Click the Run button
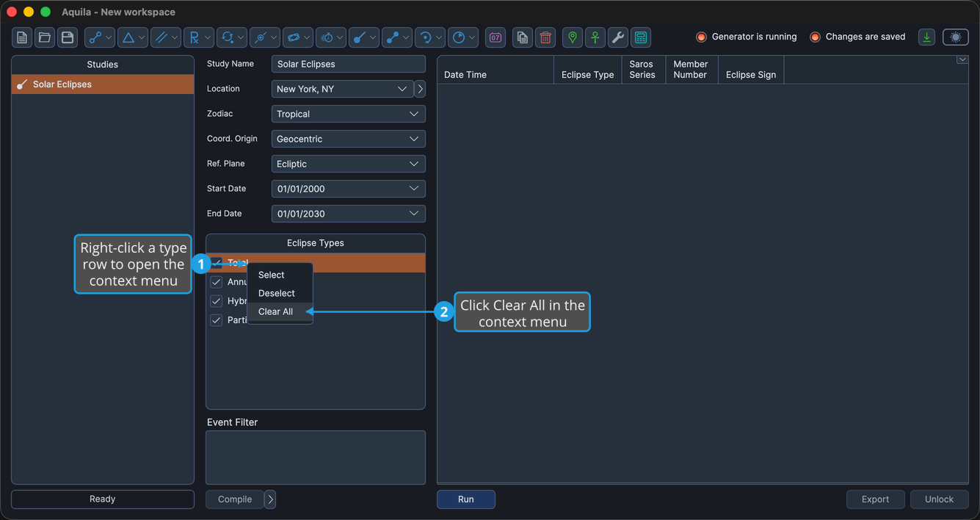 click(x=466, y=499)
